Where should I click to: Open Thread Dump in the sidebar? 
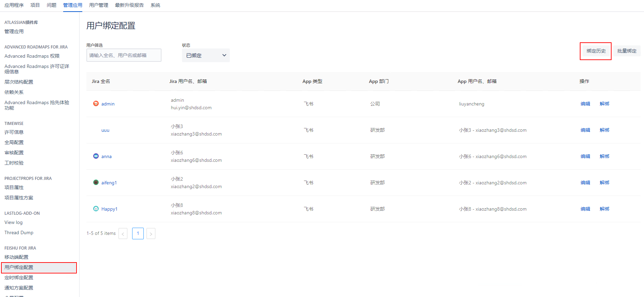coord(19,232)
